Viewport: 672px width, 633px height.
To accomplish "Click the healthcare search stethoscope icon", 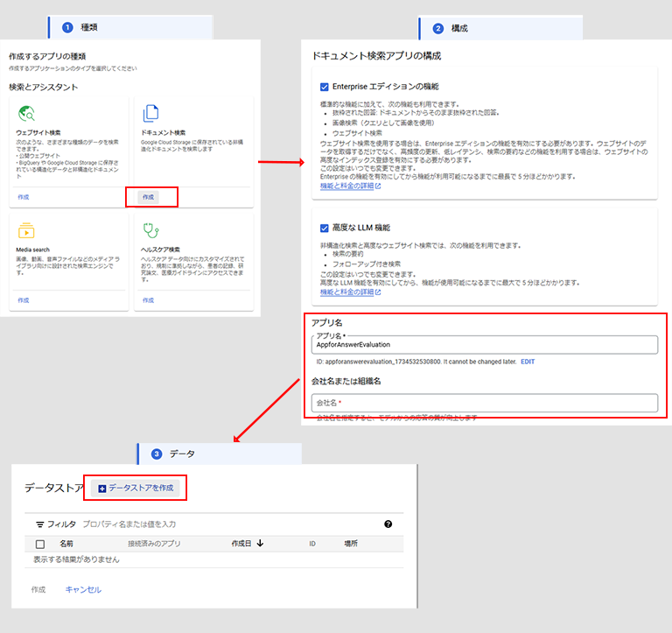I will pyautogui.click(x=150, y=230).
